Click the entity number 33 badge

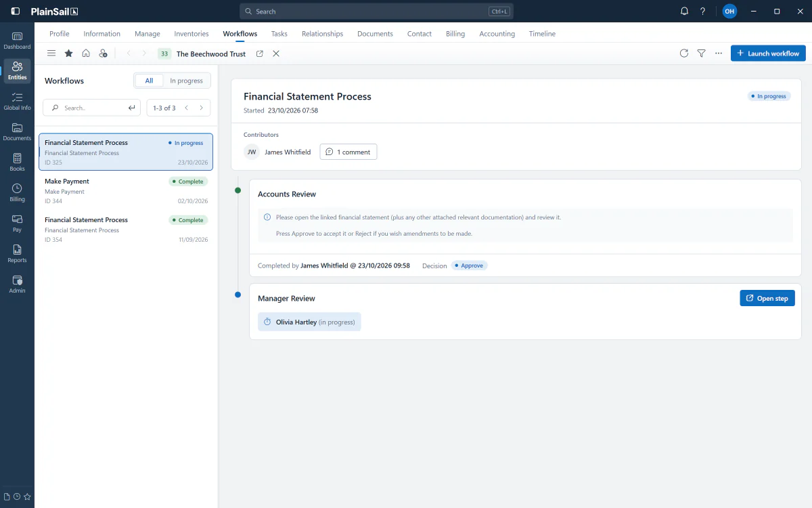coord(164,54)
